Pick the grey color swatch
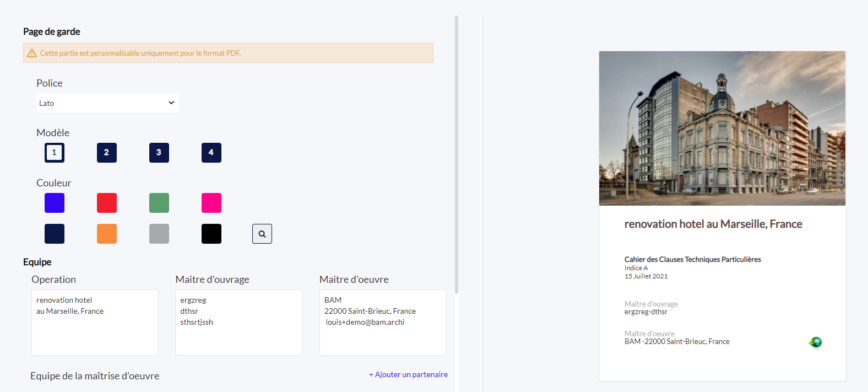The width and height of the screenshot is (868, 392). 159,234
